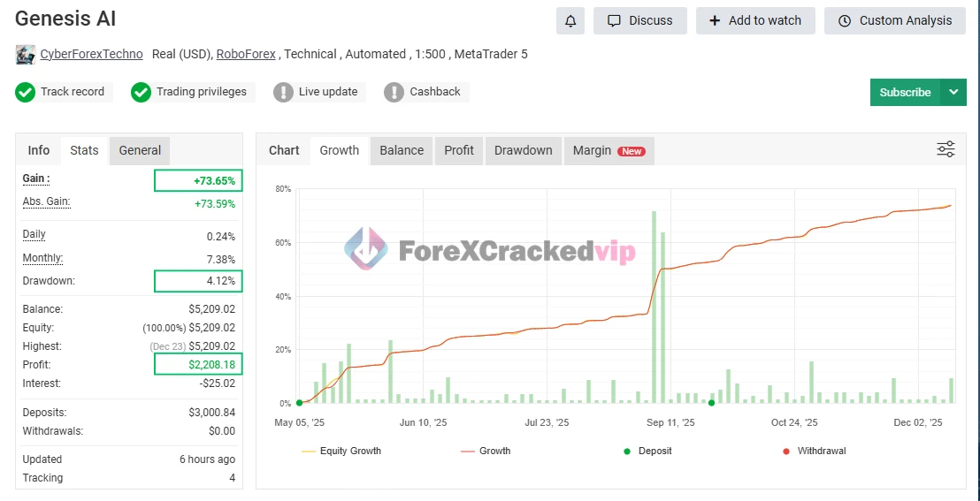Select the Growth chart tab

[340, 150]
